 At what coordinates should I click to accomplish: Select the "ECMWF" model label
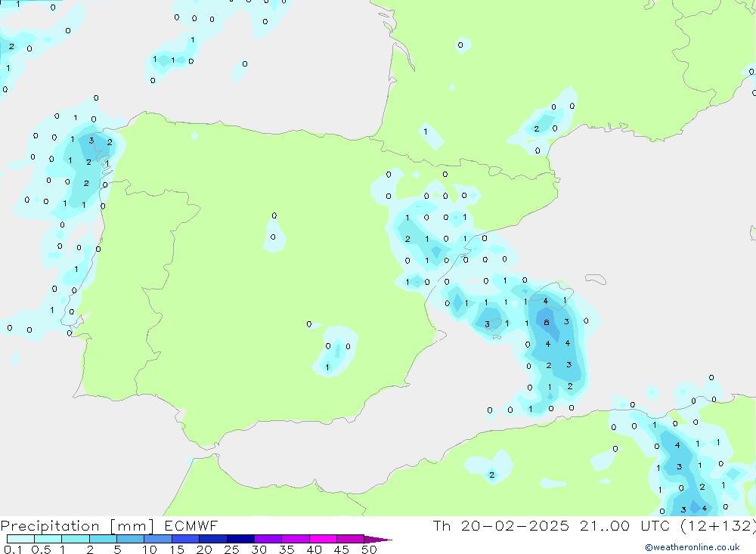coord(191,526)
